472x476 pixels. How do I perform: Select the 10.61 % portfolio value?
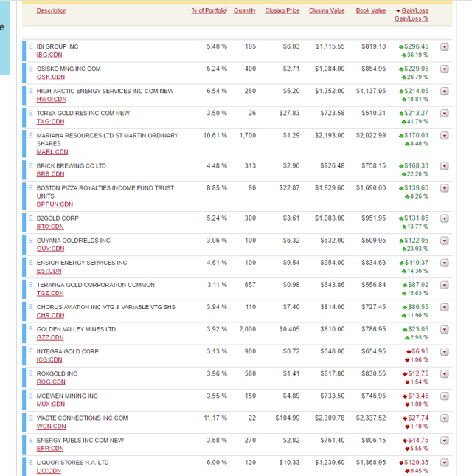point(215,135)
